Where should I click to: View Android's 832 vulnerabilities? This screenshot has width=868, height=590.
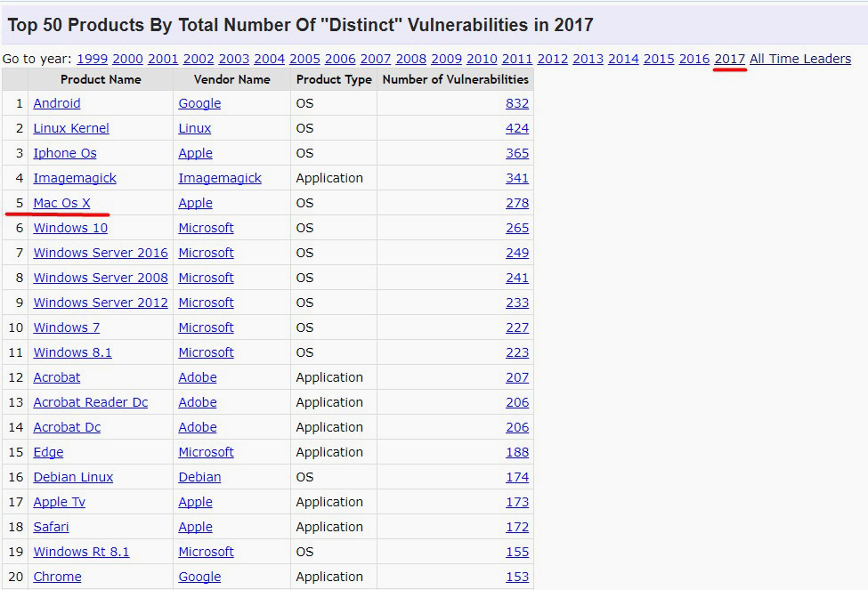(516, 103)
